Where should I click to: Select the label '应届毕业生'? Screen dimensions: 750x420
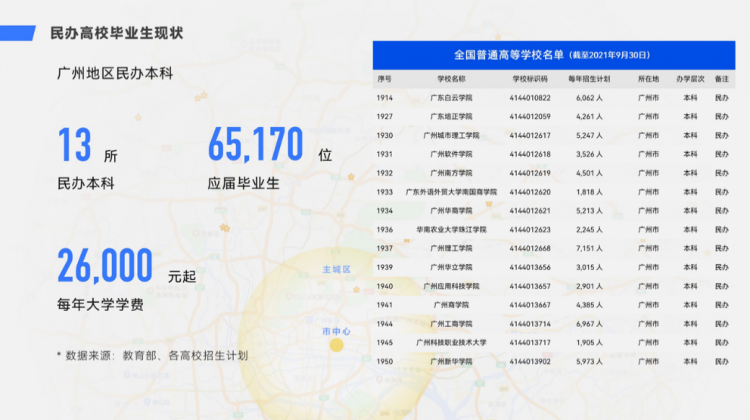pyautogui.click(x=243, y=183)
